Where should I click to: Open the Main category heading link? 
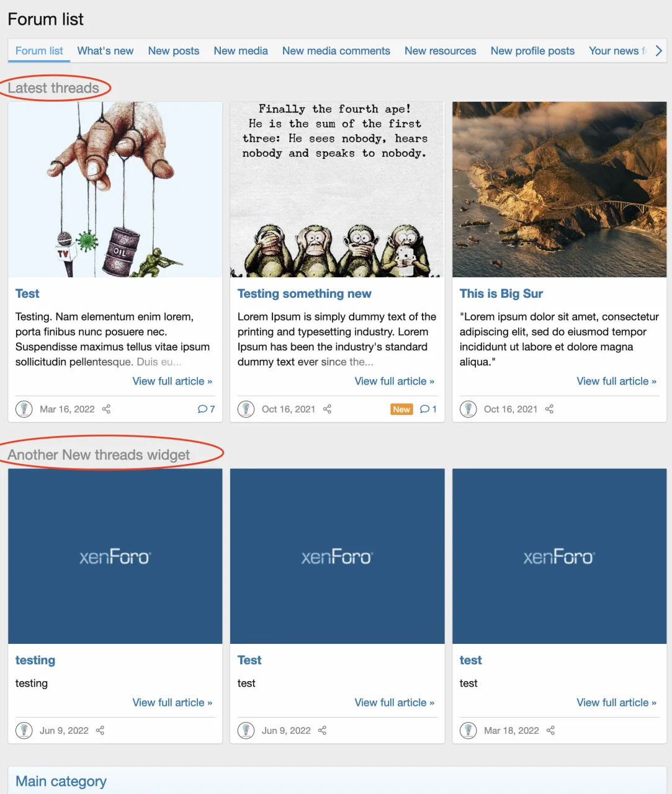pos(61,782)
